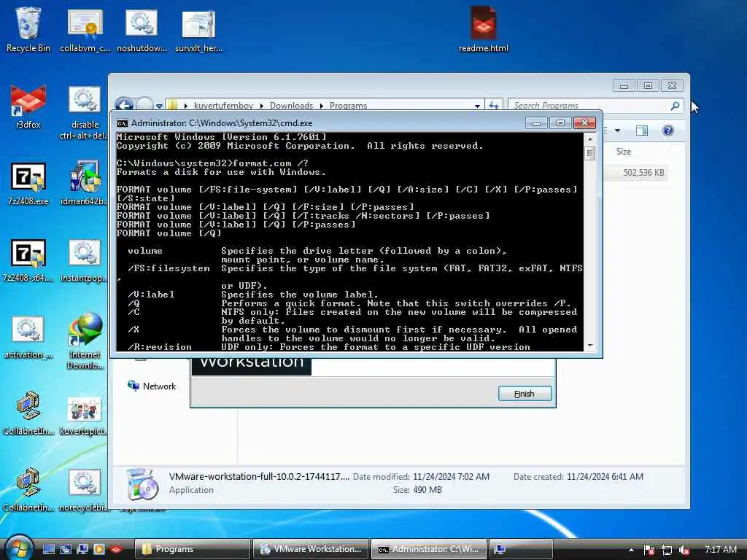Select the activation_... desktop icon
Image resolution: width=747 pixels, height=560 pixels.
(28, 336)
